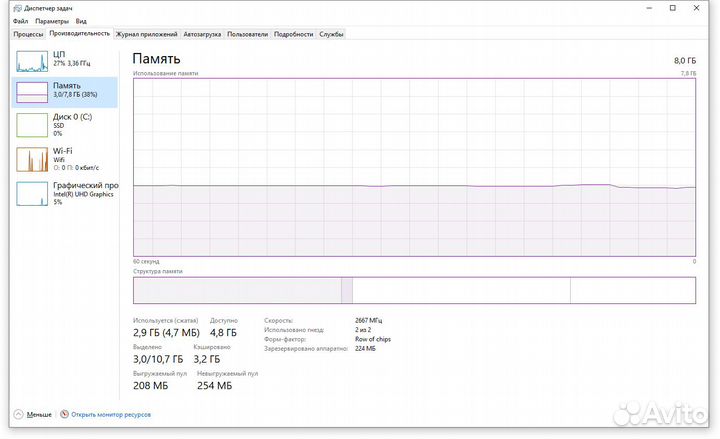The height and width of the screenshot is (439, 720).
Task: Switch to the Автозагрузка tab
Action: pyautogui.click(x=202, y=34)
